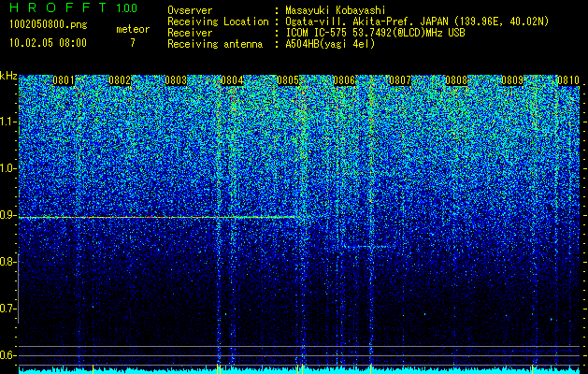
Task: Click the faint short echo line near 0.83 kHz
Action: point(366,247)
